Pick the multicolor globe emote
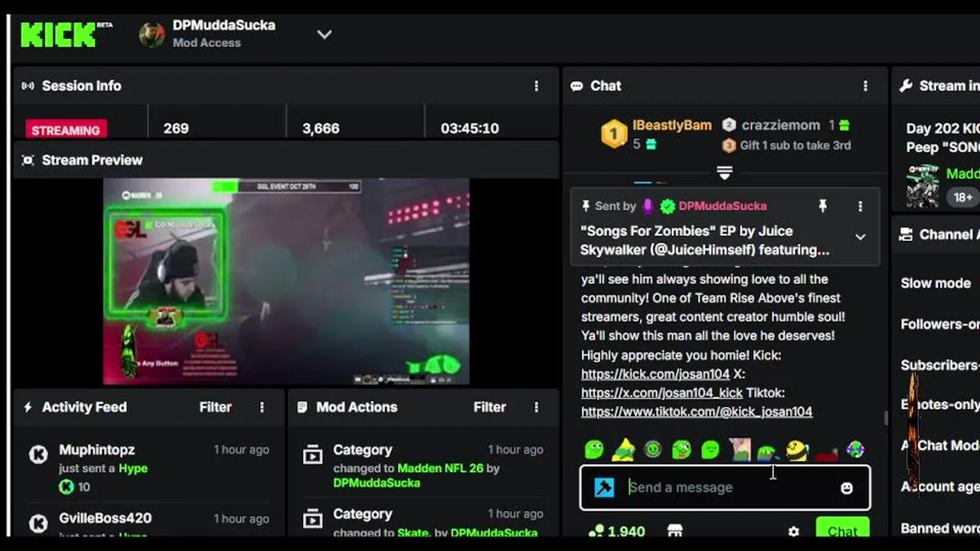The image size is (980, 551). [855, 450]
